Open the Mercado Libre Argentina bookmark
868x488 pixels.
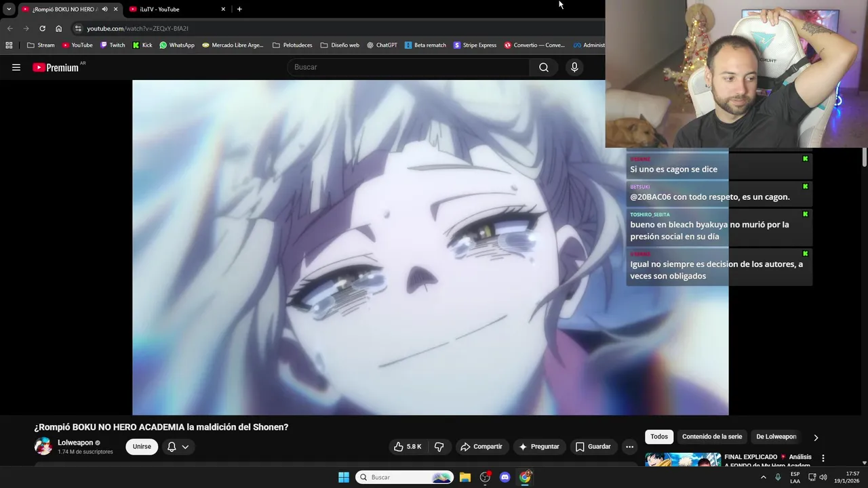coord(233,45)
